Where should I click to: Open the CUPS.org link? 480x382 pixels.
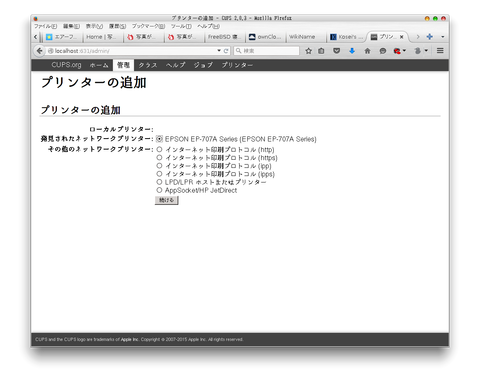click(x=66, y=65)
